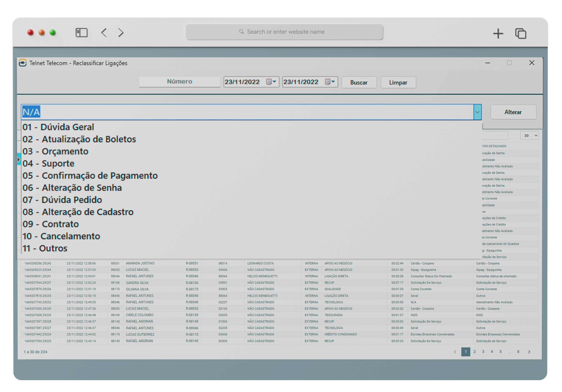Collapse the N/A classification dropdown arrow
The height and width of the screenshot is (392, 562).
point(477,112)
